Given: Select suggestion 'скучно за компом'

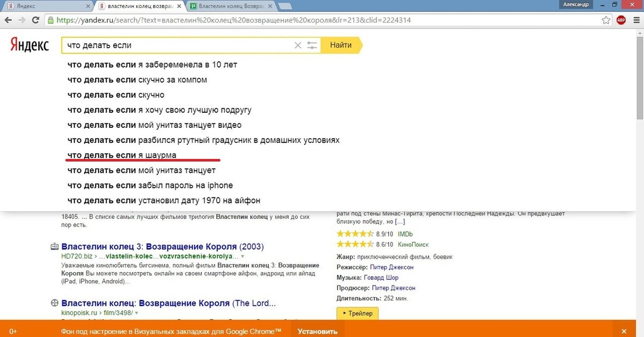Looking at the screenshot, I should [x=137, y=79].
